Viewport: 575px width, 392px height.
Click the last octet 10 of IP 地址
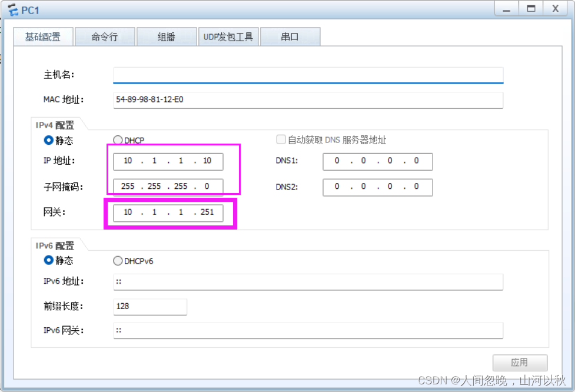[207, 161]
